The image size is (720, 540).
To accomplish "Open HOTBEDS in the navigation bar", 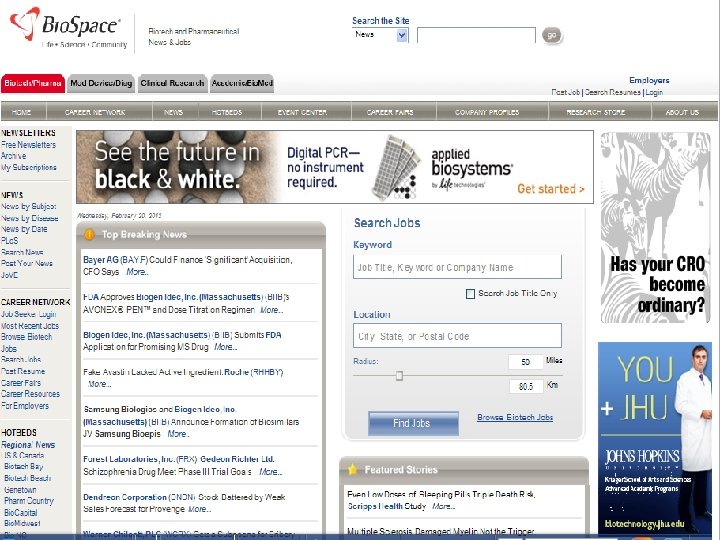I will point(227,112).
